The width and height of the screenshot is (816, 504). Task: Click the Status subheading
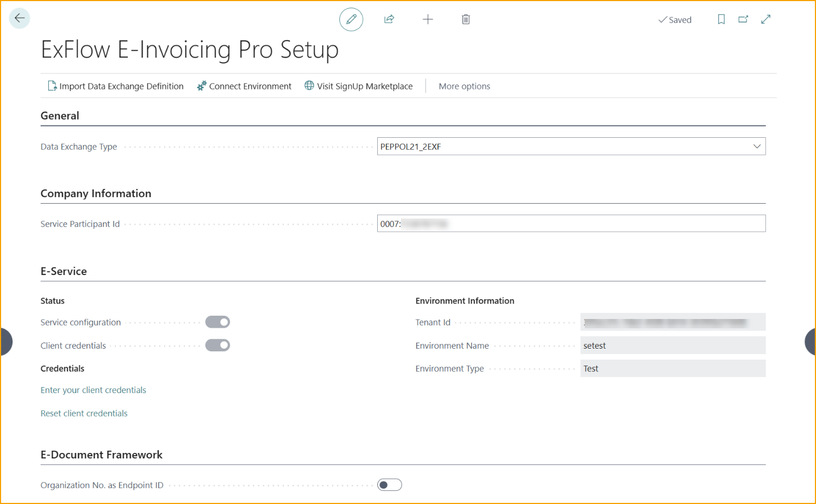(x=53, y=301)
